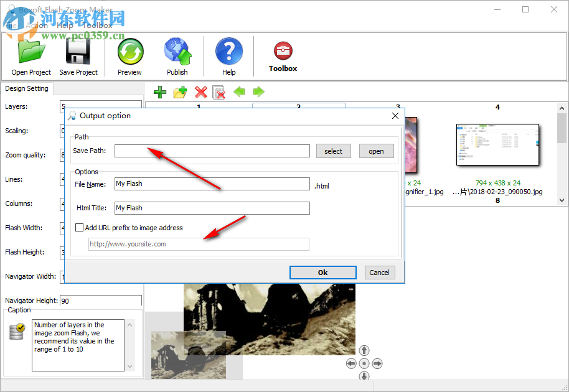Go to next image with green right arrow
This screenshot has width=569, height=392.
coord(258,92)
